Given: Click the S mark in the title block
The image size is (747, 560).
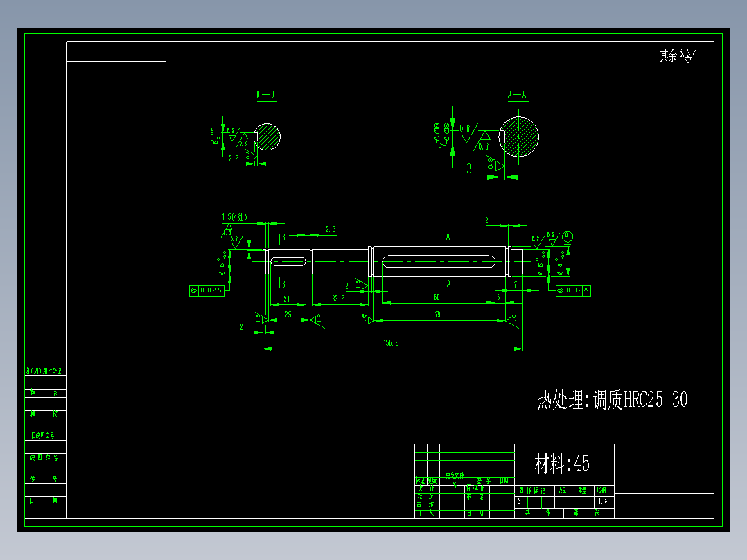Looking at the screenshot, I should 519,501.
